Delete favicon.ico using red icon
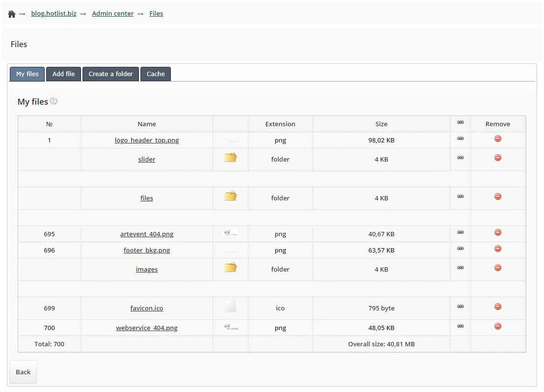Screen dimensions: 544x392 (498, 307)
